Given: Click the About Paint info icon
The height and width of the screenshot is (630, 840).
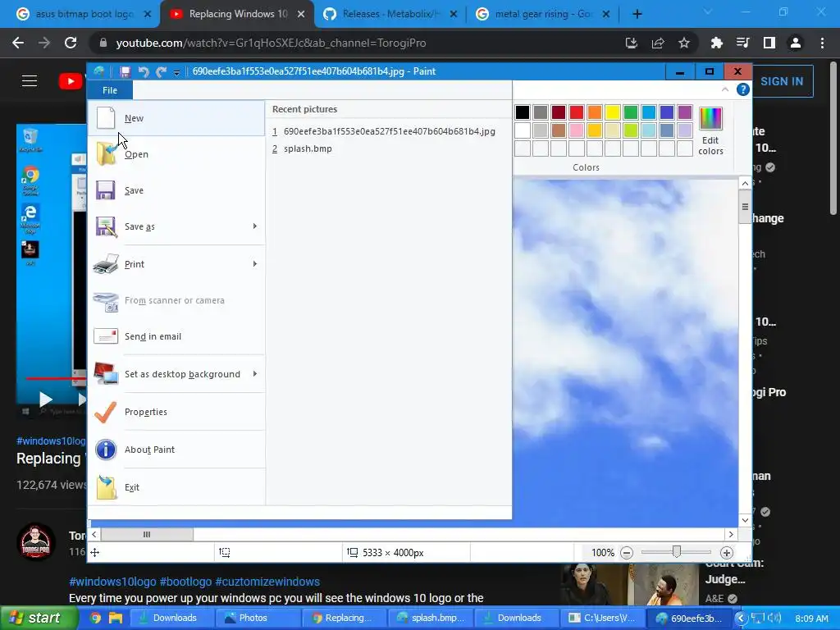Looking at the screenshot, I should pyautogui.click(x=106, y=450).
